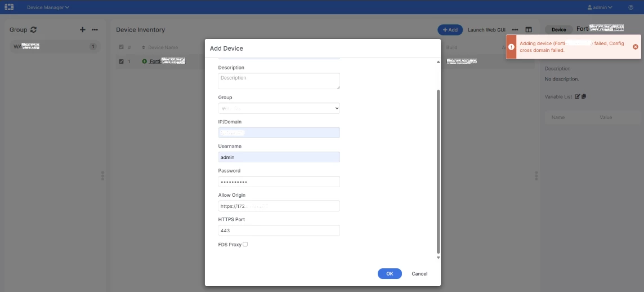
Task: Click the Username field containing admin
Action: [279, 157]
